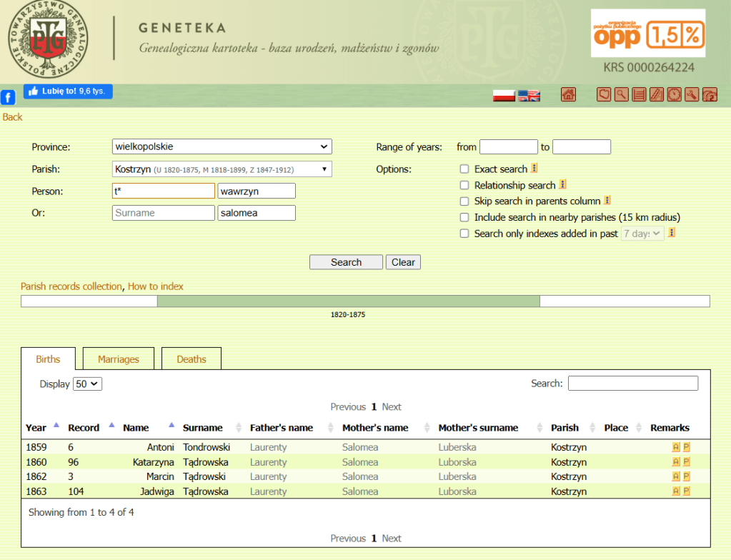Viewport: 731px width, 560px height.
Task: Click the home icon in the toolbar
Action: [x=568, y=95]
